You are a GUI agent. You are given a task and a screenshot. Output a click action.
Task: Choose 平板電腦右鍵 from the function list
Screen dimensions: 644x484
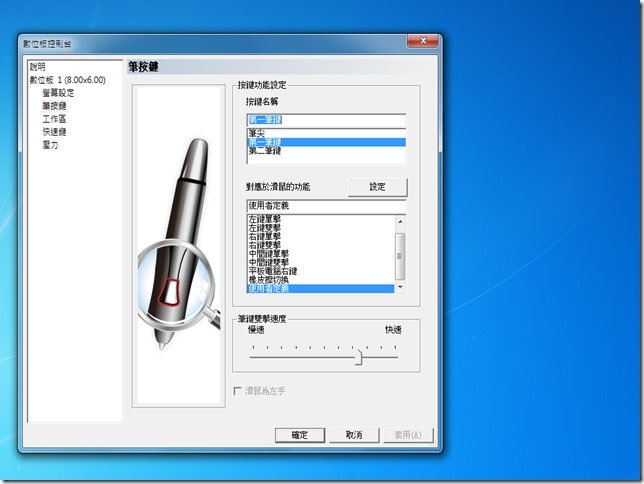pos(271,271)
